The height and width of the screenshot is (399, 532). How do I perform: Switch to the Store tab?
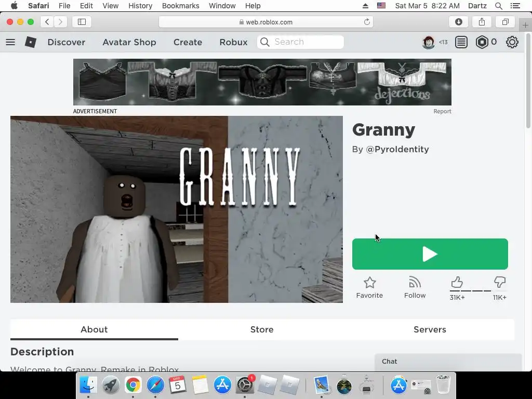[x=262, y=329]
